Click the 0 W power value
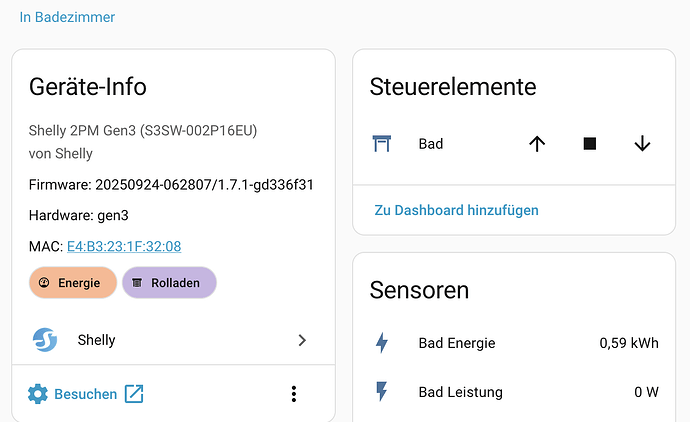This screenshot has height=422, width=690. (x=646, y=392)
